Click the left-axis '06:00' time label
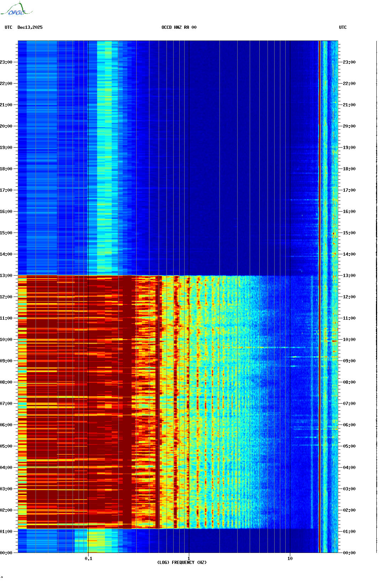392x581 pixels. click(6, 425)
